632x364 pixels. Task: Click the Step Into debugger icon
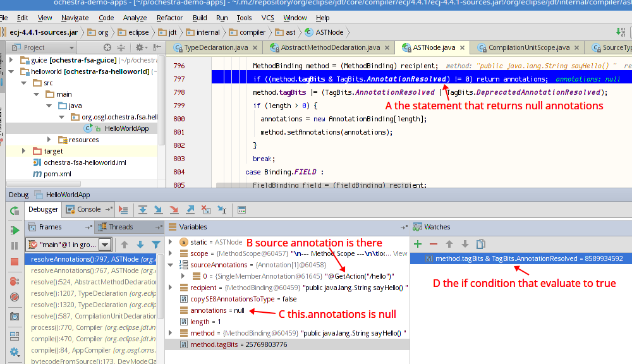[158, 210]
